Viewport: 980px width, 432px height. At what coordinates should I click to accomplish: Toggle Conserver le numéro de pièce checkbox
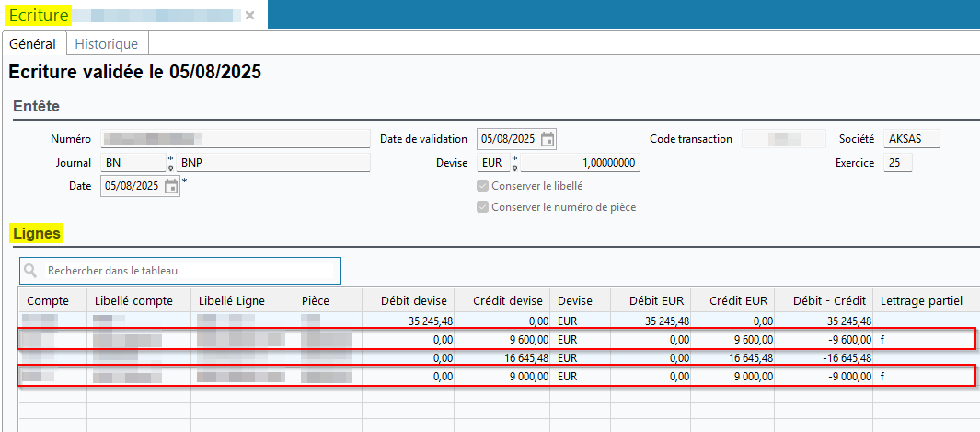[483, 207]
